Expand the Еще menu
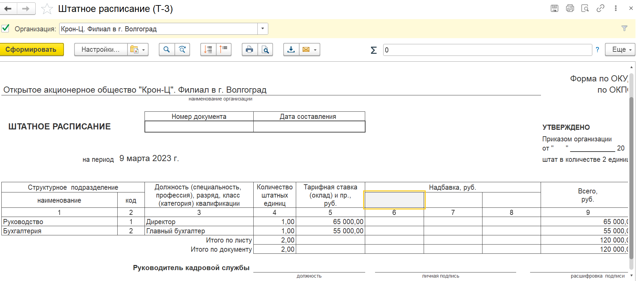Screen dimensions: 644x281 tap(620, 50)
